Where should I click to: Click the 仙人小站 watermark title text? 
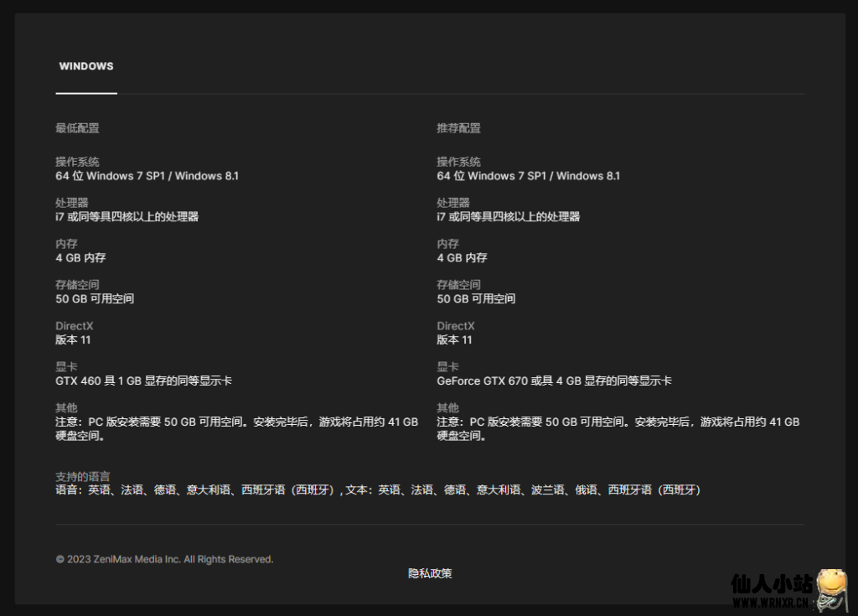[771, 583]
